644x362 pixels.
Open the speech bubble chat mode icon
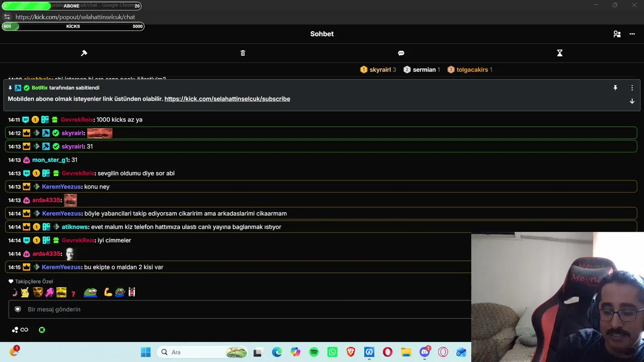[401, 53]
